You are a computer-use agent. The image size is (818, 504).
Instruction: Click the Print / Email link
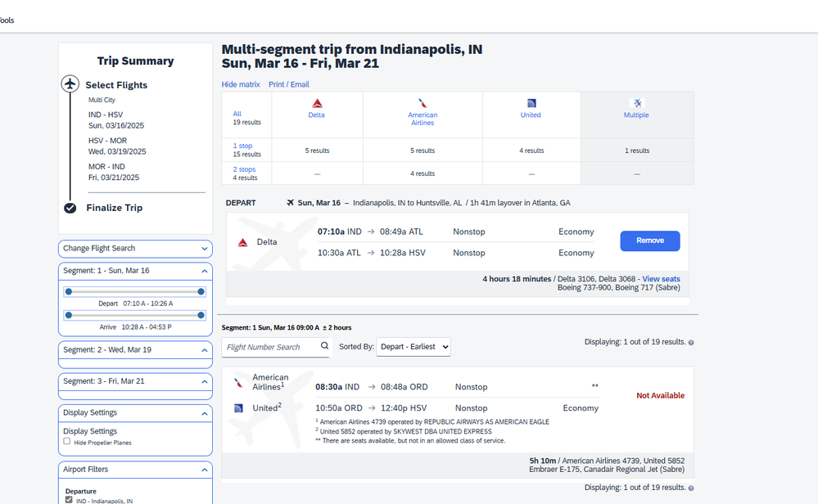tap(288, 84)
